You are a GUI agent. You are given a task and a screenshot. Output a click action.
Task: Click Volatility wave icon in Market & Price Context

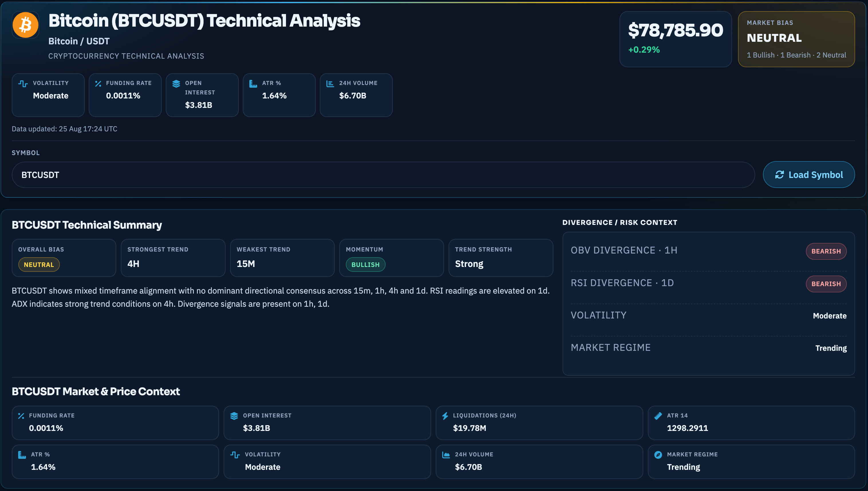235,455
